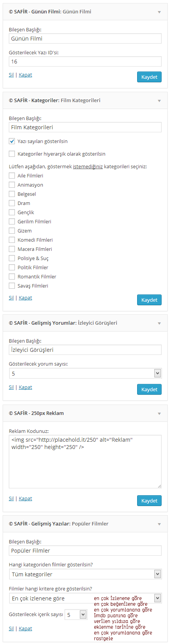Collapse the İzleyici Görüşleri widget arrow
Image resolution: width=170 pixels, height=644 pixels.
point(159,323)
